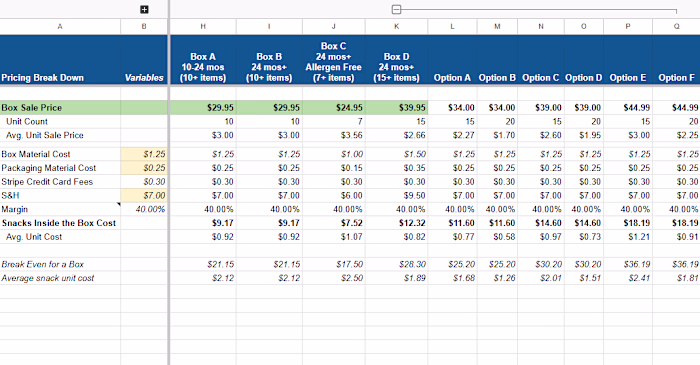Select Box C S&H value $6.00

pyautogui.click(x=333, y=196)
